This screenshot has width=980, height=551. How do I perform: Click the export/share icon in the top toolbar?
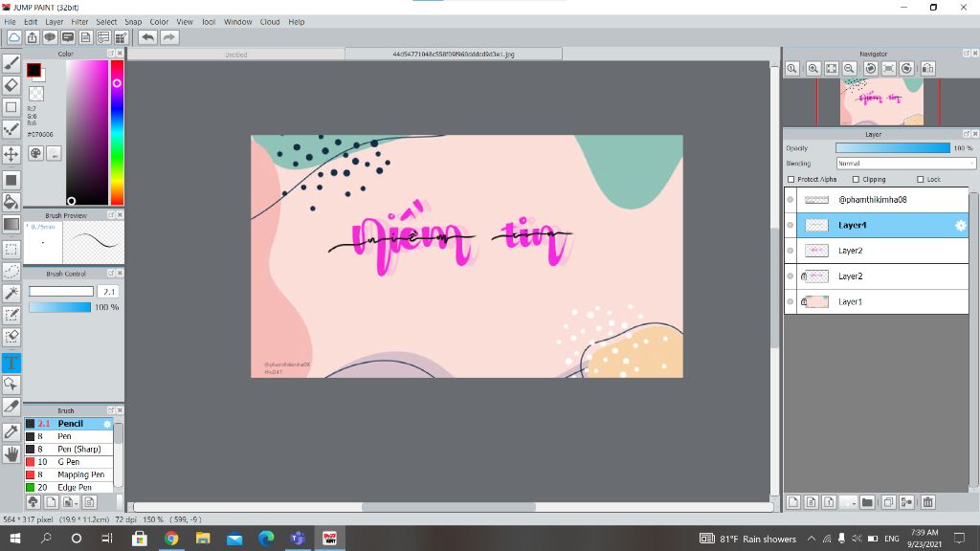(32, 37)
